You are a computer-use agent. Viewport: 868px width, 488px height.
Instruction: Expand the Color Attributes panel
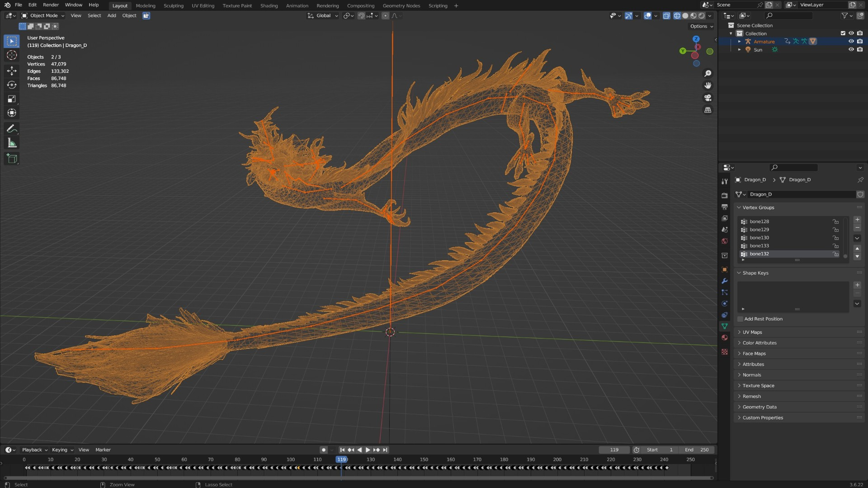pos(759,343)
